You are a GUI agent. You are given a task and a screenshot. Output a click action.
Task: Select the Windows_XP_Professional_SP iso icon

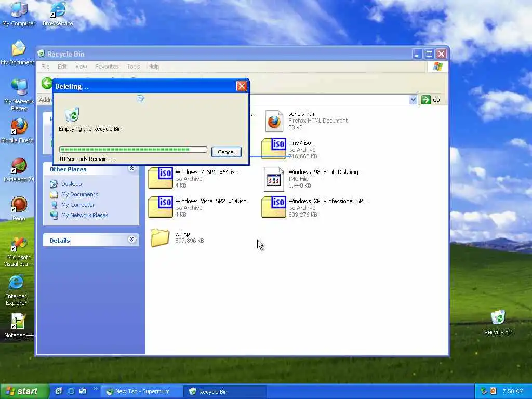tap(274, 207)
